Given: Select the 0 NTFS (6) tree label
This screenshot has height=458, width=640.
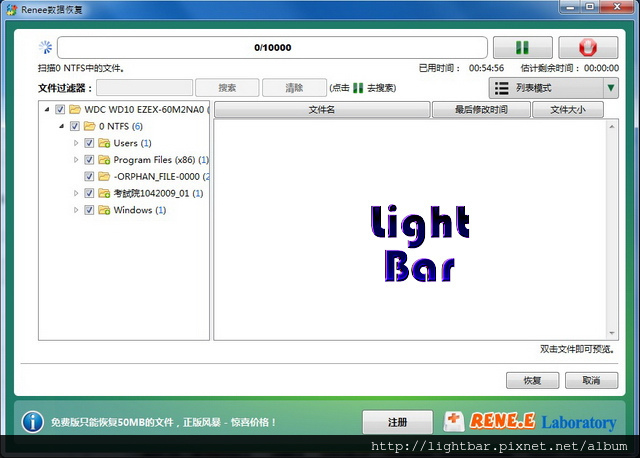Looking at the screenshot, I should (120, 126).
